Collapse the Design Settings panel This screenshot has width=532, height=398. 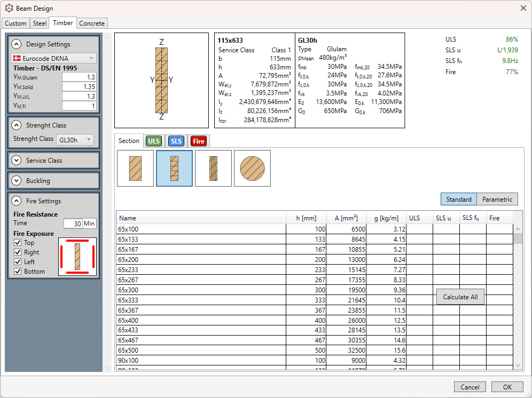point(16,44)
